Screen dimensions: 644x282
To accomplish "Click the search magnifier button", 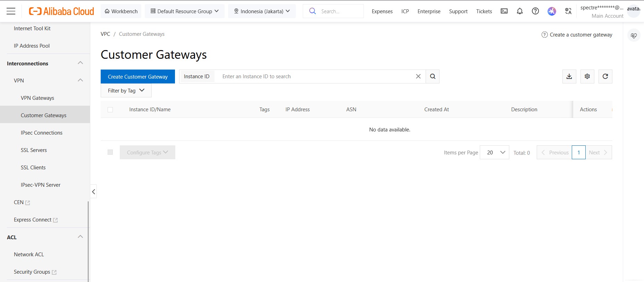I will point(433,76).
